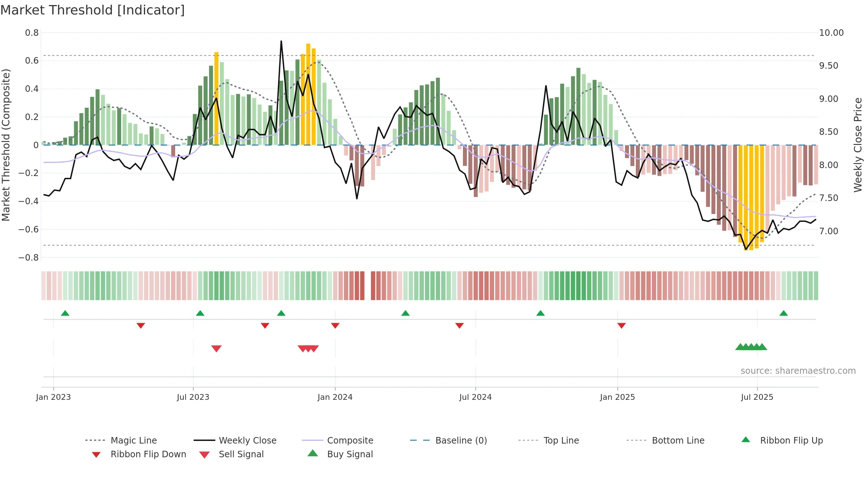The width and height of the screenshot is (868, 488).
Task: Click the Ribbon Flip Down marker in Jun 2024
Action: click(x=459, y=326)
